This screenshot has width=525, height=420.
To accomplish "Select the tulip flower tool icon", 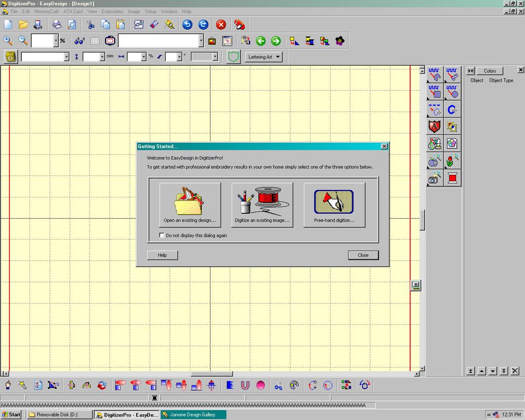I will [x=452, y=161].
